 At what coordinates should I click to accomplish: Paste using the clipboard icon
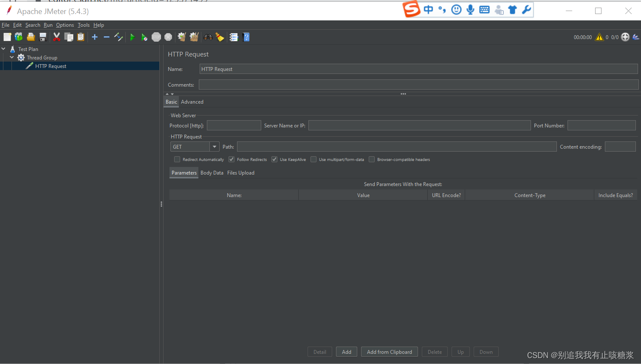click(x=81, y=37)
